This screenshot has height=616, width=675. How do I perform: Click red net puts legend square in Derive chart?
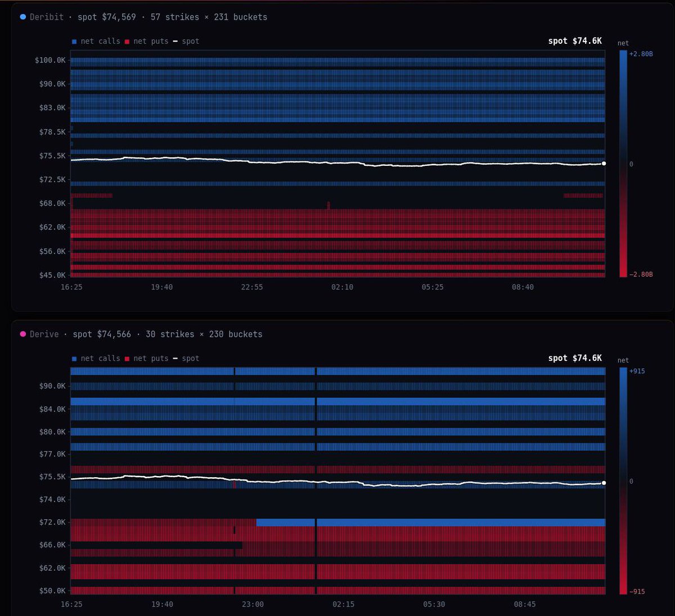coord(127,359)
